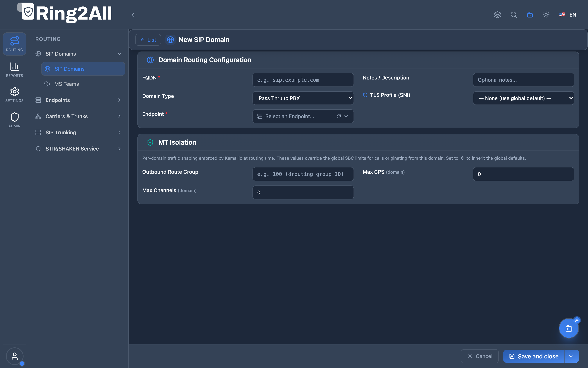Focus the Max Channels field

pyautogui.click(x=303, y=192)
